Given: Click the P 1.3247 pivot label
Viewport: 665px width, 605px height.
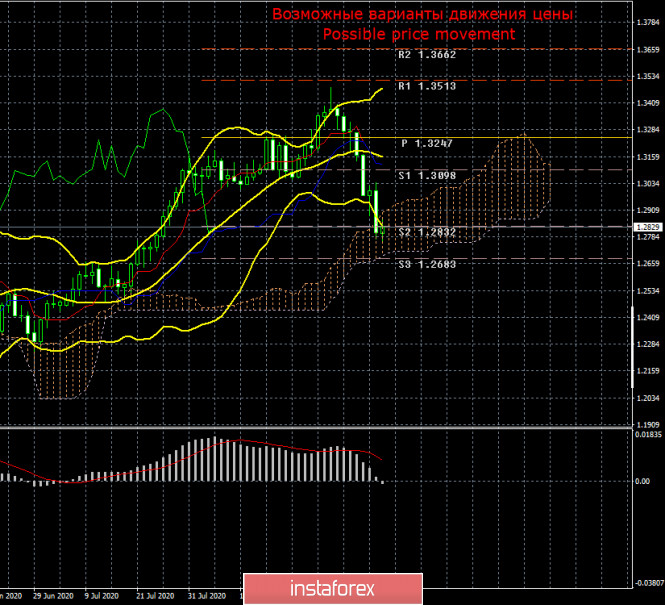Looking at the screenshot, I should point(427,144).
